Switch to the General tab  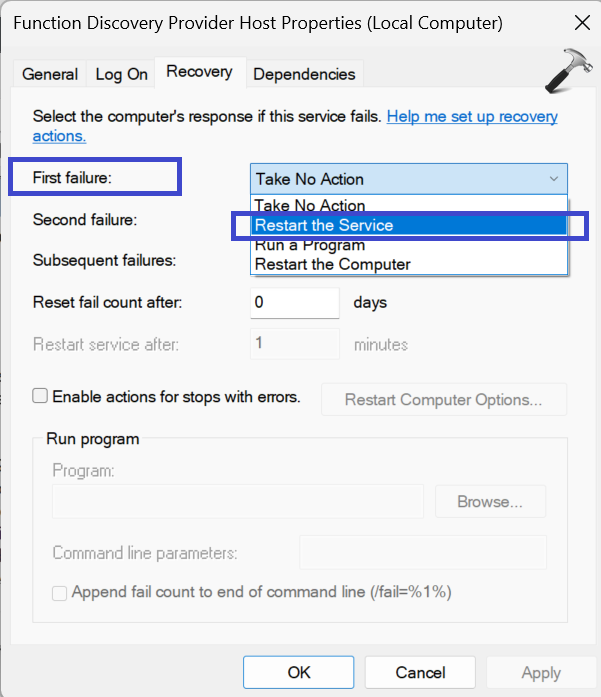click(50, 74)
